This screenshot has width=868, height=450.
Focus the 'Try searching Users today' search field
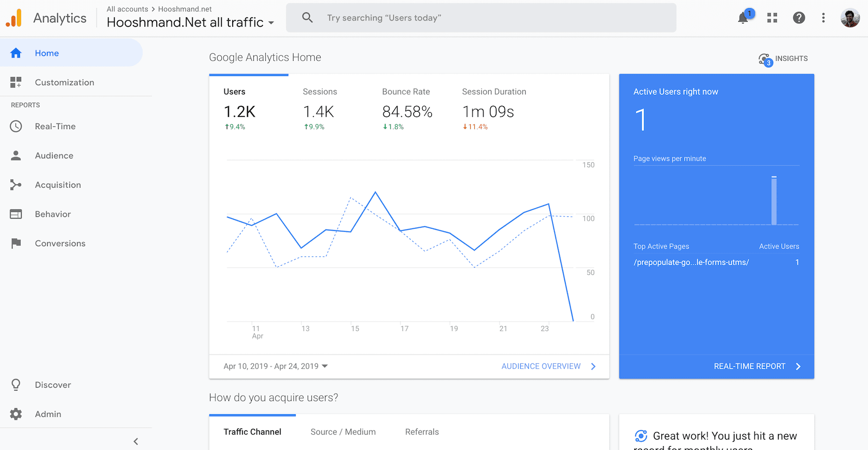pyautogui.click(x=481, y=18)
